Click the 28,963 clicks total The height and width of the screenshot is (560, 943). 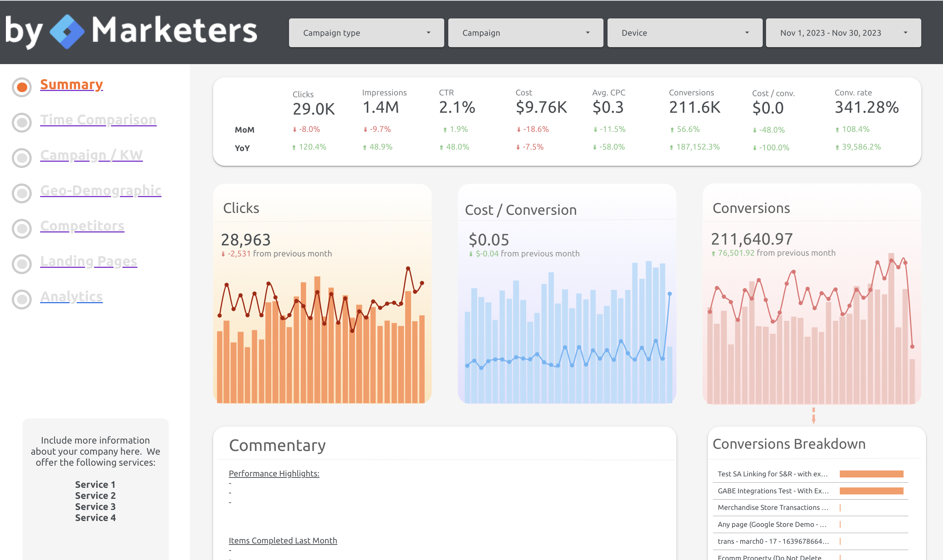(x=246, y=240)
